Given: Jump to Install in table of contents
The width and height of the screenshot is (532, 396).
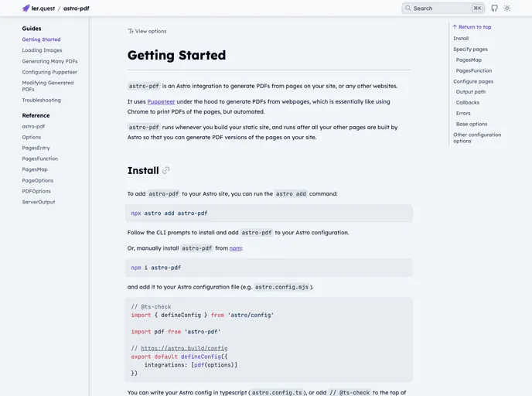Looking at the screenshot, I should click(x=461, y=39).
